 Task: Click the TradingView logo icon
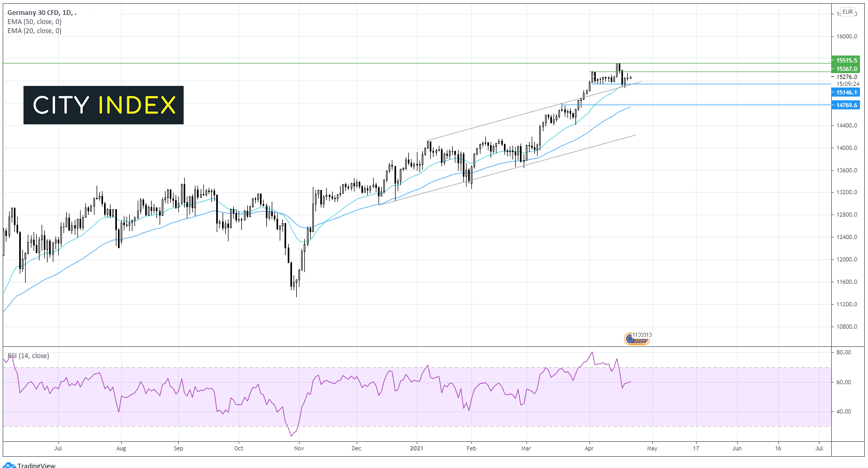pos(9,465)
